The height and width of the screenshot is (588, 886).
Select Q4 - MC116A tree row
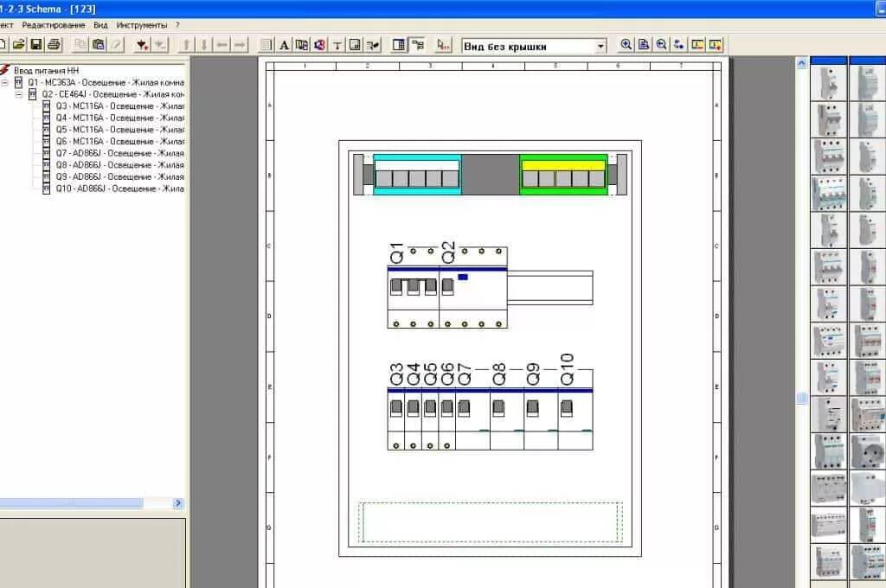click(x=119, y=118)
